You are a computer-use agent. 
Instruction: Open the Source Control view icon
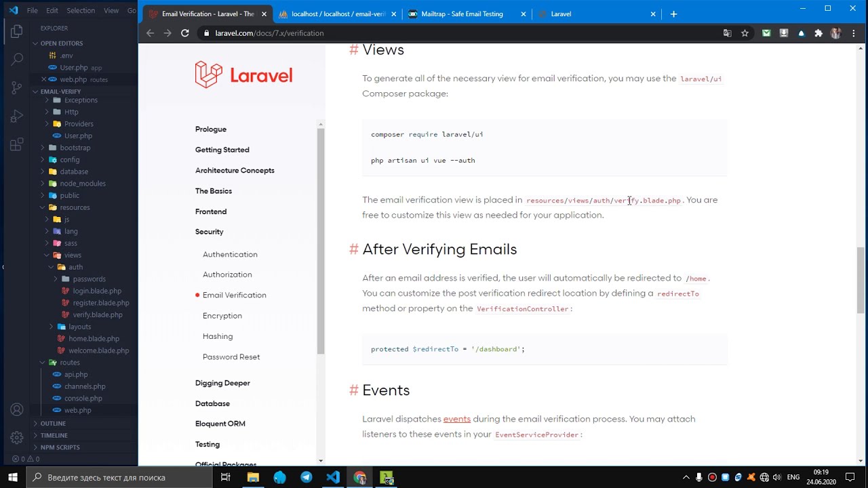pos(17,88)
